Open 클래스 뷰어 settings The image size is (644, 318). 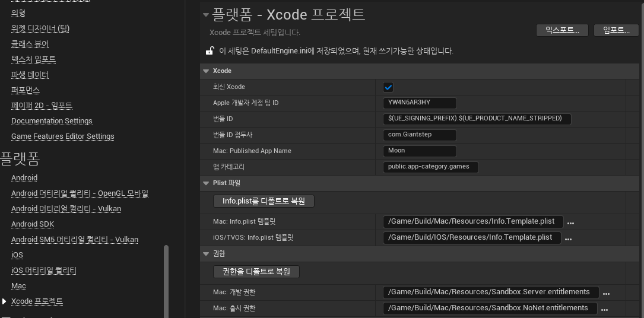(30, 44)
